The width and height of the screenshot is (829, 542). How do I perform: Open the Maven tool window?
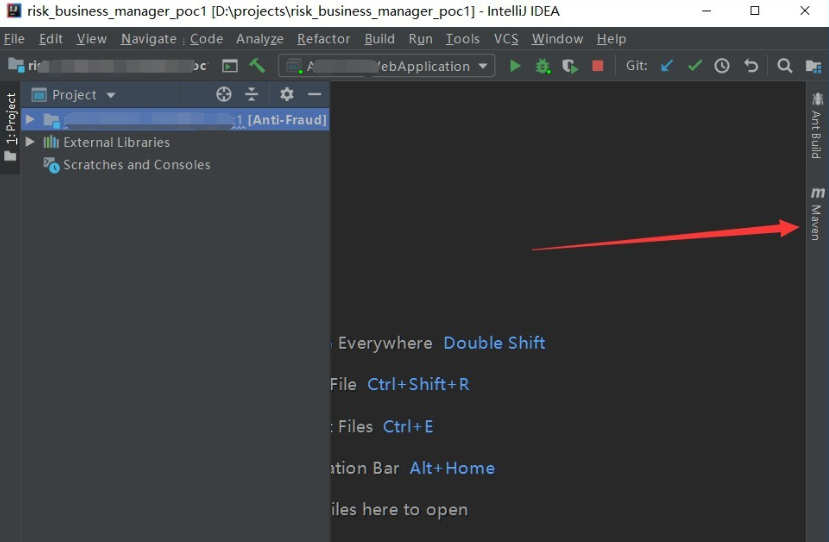(817, 214)
